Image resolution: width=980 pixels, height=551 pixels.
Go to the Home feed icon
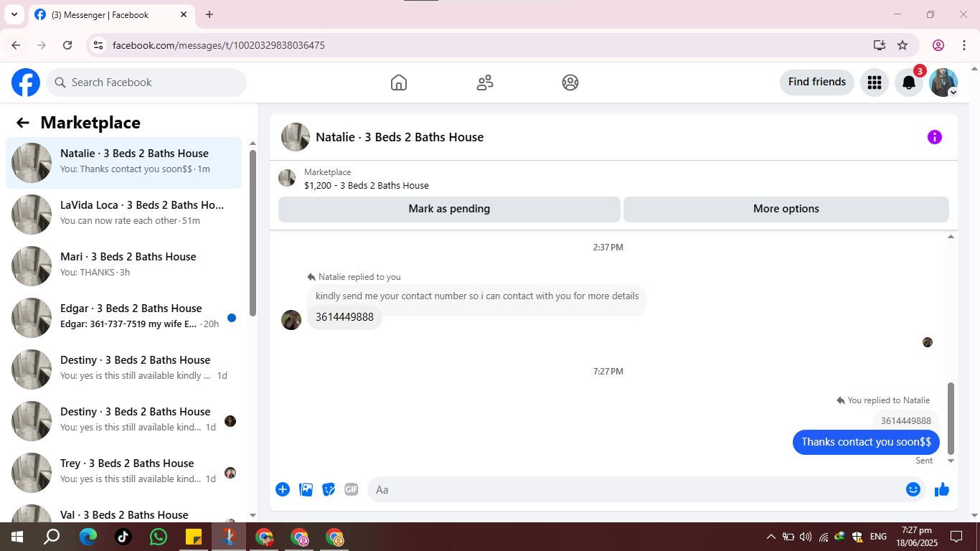pyautogui.click(x=399, y=83)
